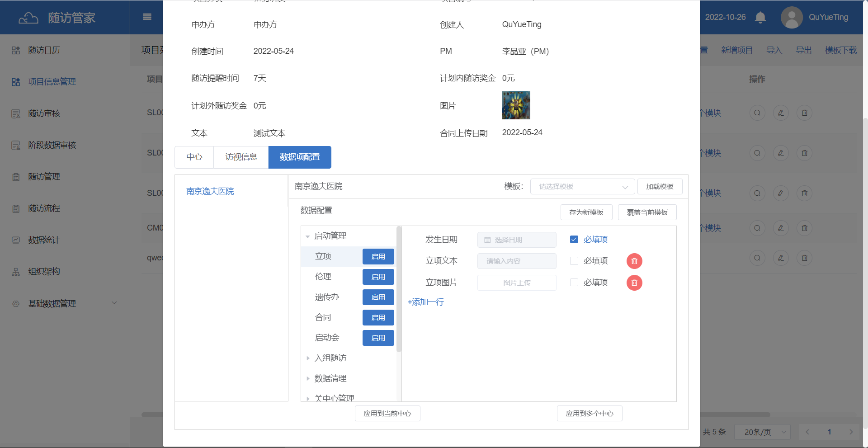The width and height of the screenshot is (868, 448).
Task: Expand the 入组随访 tree node
Action: (308, 358)
